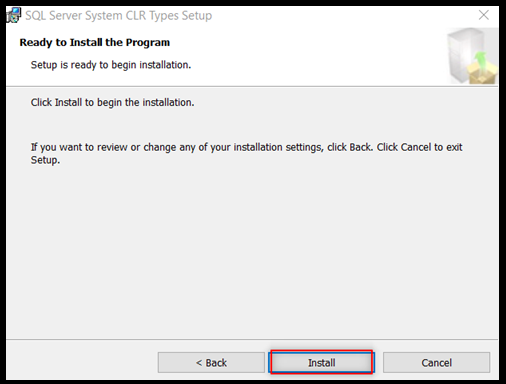Close the setup dialog with the X

[484, 15]
